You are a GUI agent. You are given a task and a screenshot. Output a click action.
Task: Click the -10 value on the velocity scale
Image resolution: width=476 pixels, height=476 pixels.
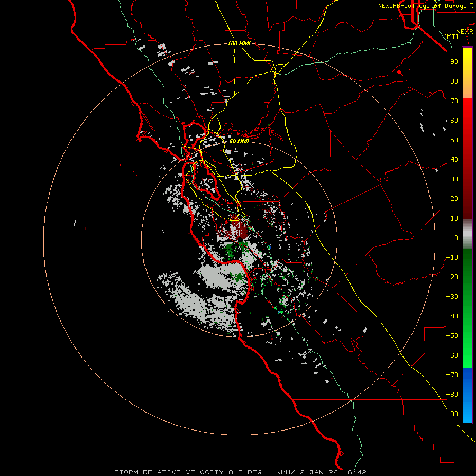pyautogui.click(x=452, y=258)
